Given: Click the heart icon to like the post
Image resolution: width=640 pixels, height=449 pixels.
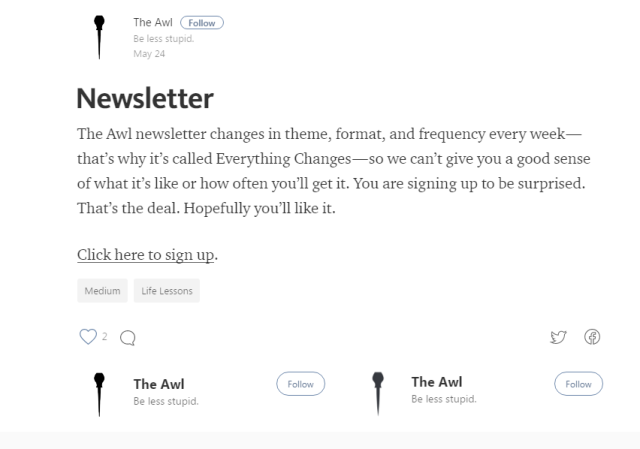Looking at the screenshot, I should pos(87,337).
